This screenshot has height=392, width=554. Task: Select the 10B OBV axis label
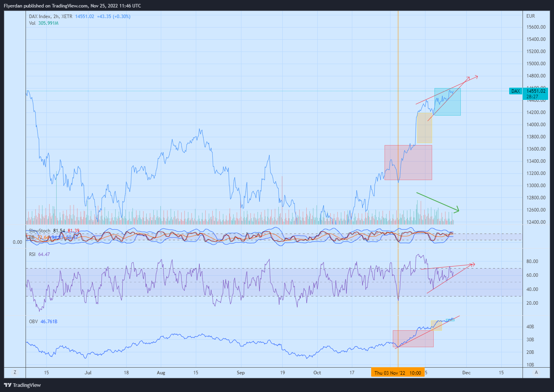[x=530, y=365]
